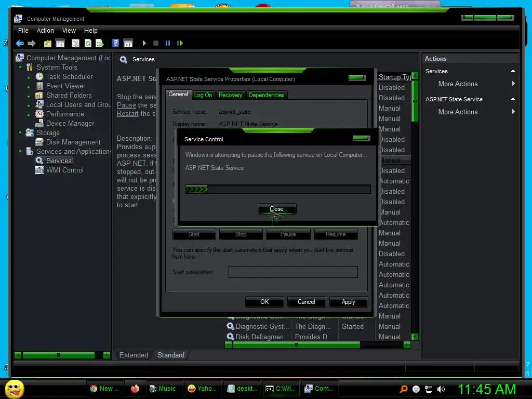
Task: Switch to the Recovery tab
Action: pos(230,95)
